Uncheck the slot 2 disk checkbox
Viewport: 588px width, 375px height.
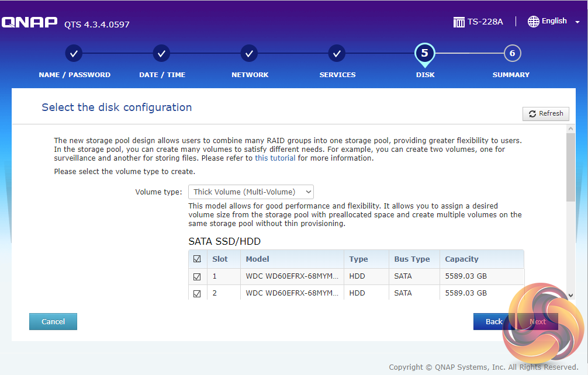point(197,293)
